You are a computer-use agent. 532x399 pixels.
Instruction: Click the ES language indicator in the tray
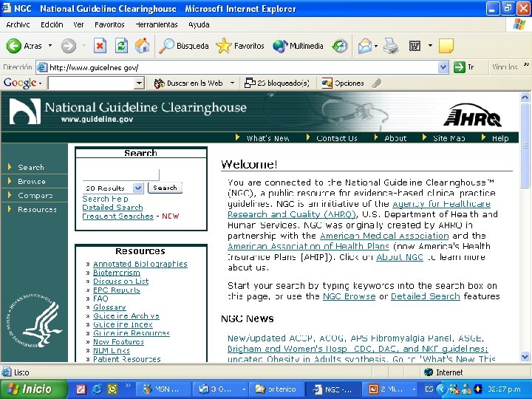click(429, 389)
